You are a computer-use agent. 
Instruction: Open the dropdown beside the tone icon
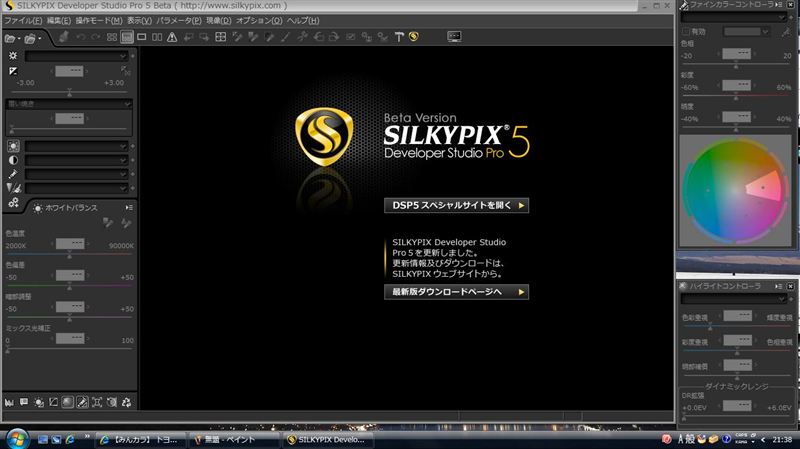coord(76,160)
